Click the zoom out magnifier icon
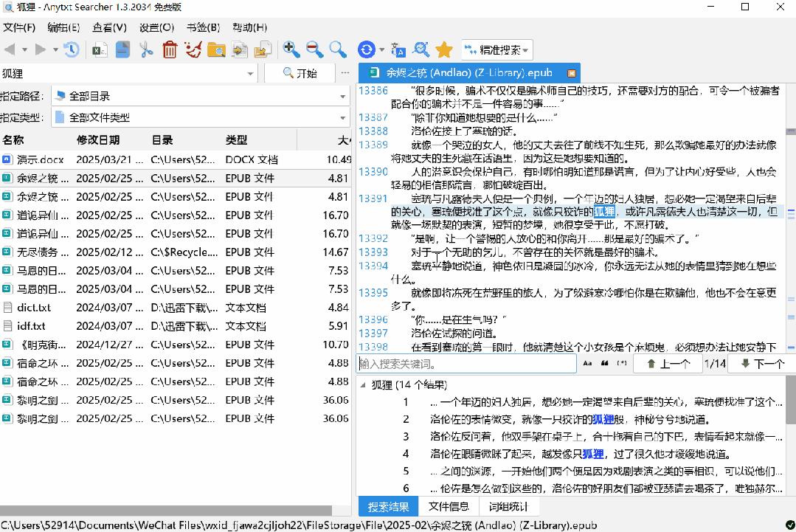The width and height of the screenshot is (796, 532). (x=314, y=49)
